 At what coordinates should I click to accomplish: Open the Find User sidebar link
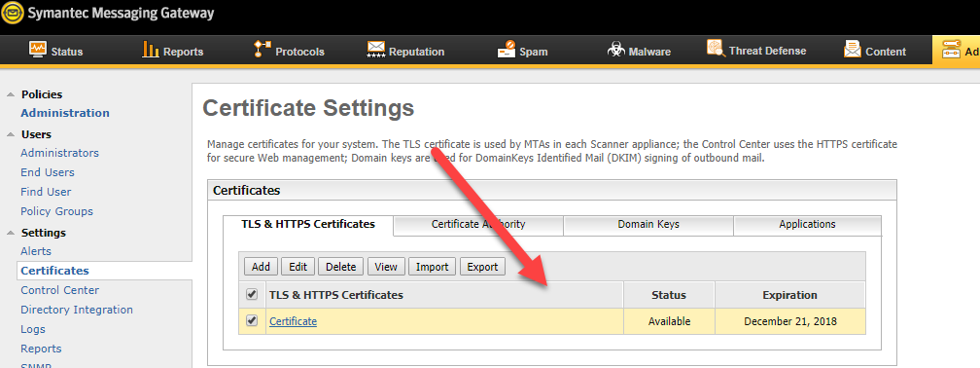(46, 192)
